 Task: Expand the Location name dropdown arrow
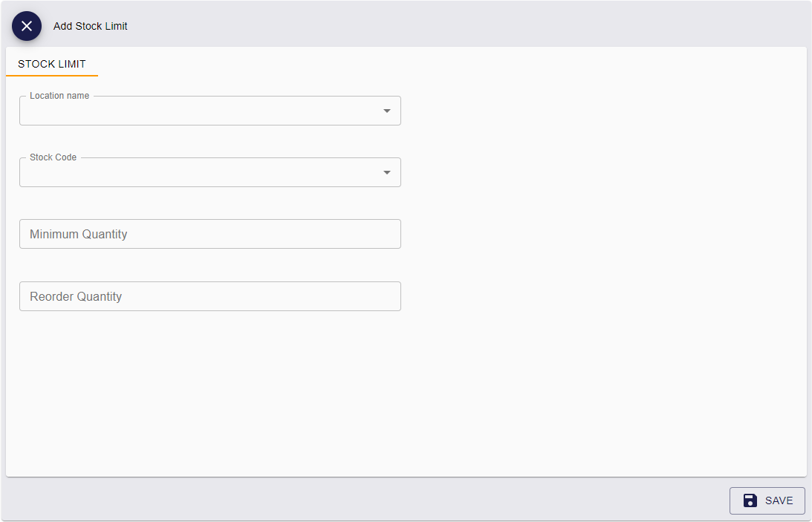click(387, 111)
